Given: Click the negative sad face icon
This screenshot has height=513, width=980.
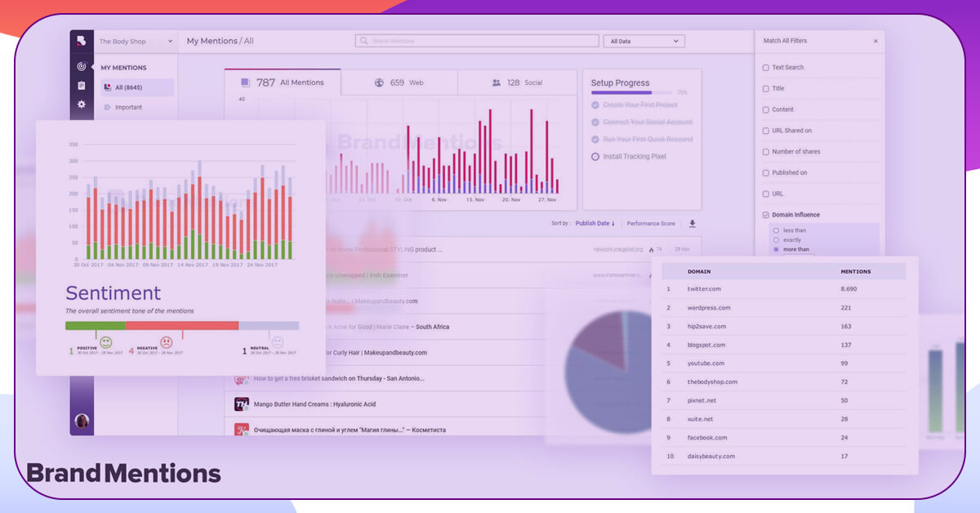Looking at the screenshot, I should tap(166, 342).
